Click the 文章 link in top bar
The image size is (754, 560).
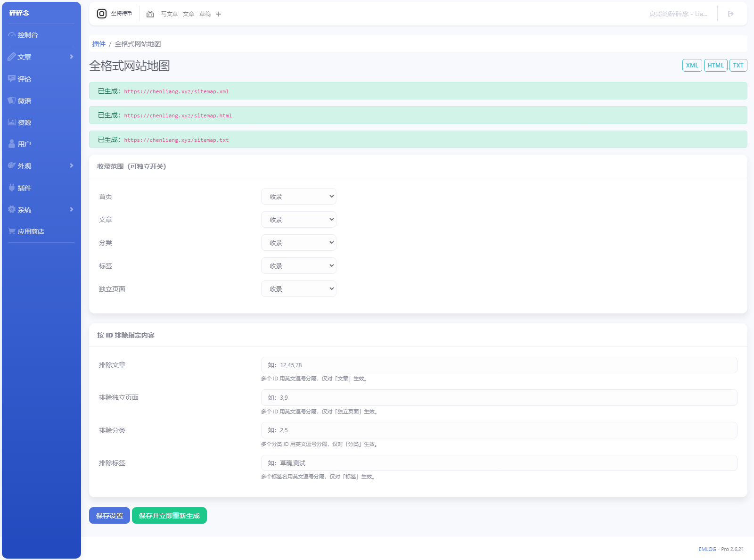pyautogui.click(x=188, y=14)
